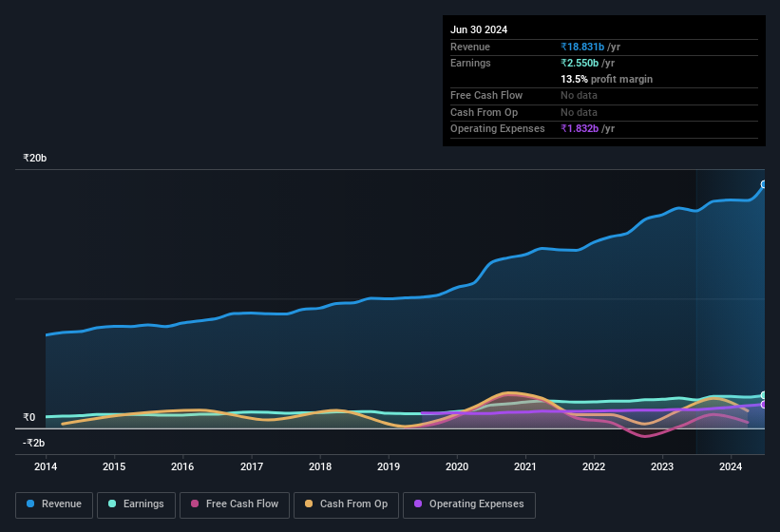Click the ₹0 y-axis label

pyautogui.click(x=29, y=417)
